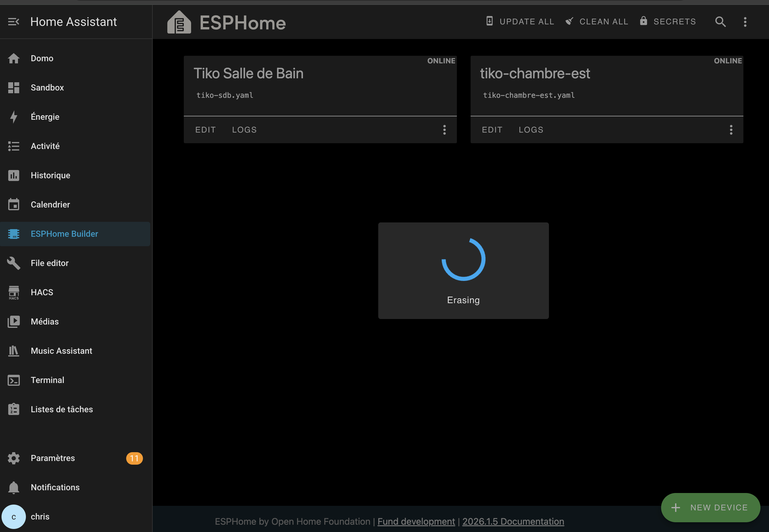Open the Terminal sidebar icon
Image resolution: width=769 pixels, height=532 pixels.
(14, 380)
